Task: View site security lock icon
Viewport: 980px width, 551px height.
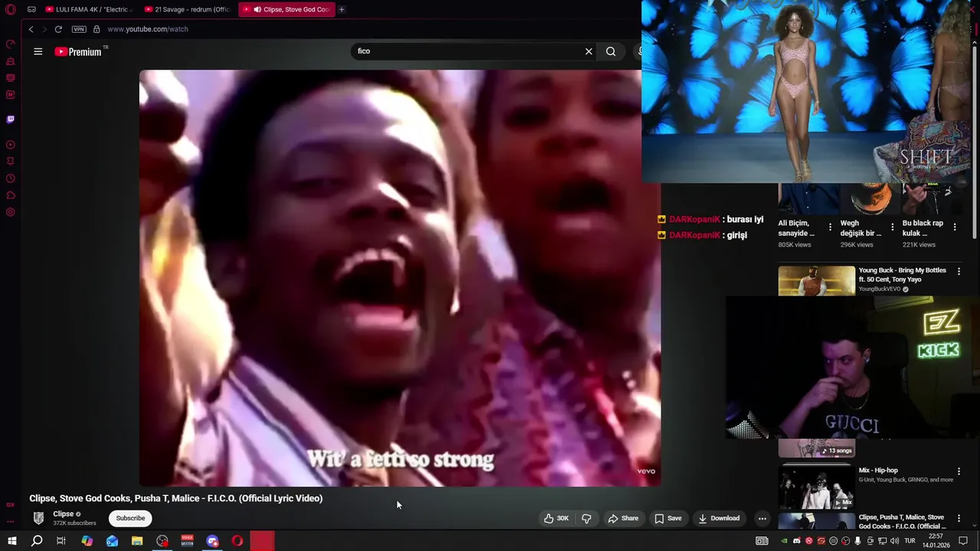Action: tap(96, 29)
